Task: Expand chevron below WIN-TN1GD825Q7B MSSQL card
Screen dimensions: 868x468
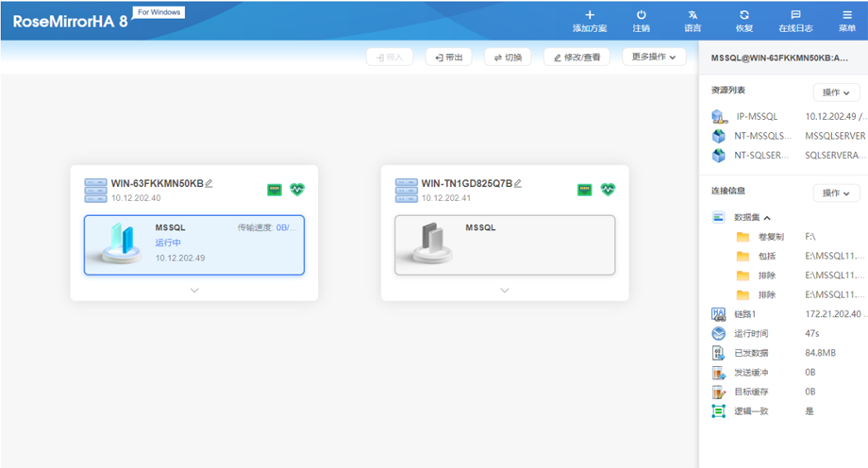Action: (x=505, y=291)
